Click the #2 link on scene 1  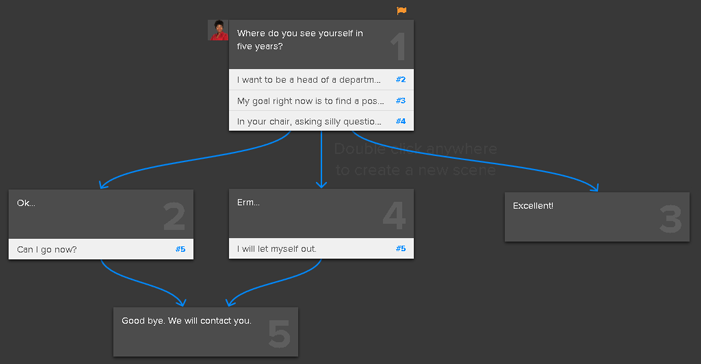pyautogui.click(x=401, y=80)
